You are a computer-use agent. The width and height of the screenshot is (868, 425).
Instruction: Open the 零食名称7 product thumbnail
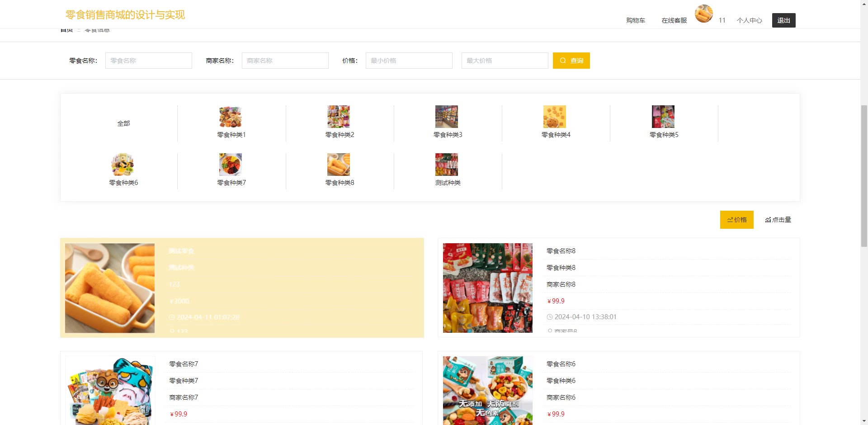pyautogui.click(x=110, y=391)
